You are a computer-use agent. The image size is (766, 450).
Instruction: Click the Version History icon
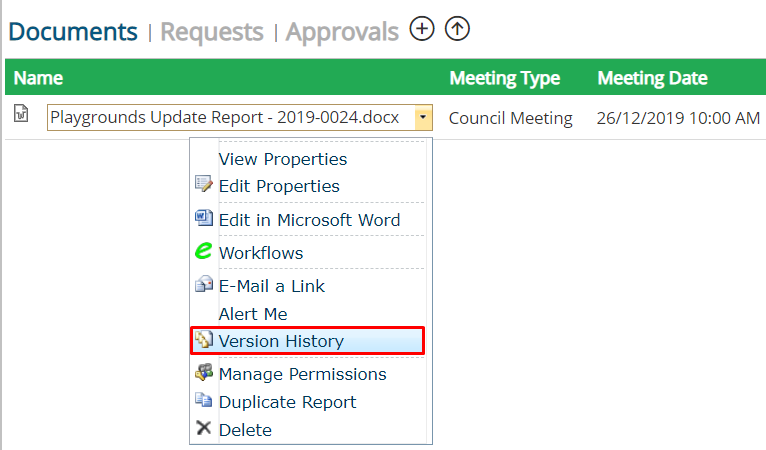[x=204, y=340]
